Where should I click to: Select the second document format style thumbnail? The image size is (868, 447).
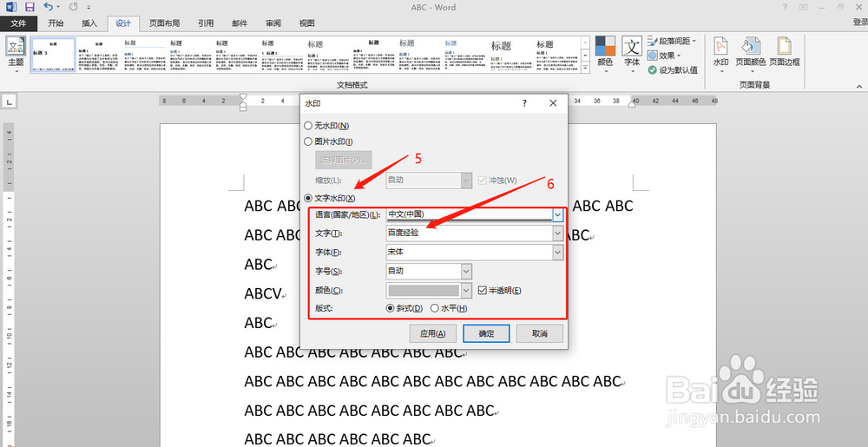tap(99, 56)
